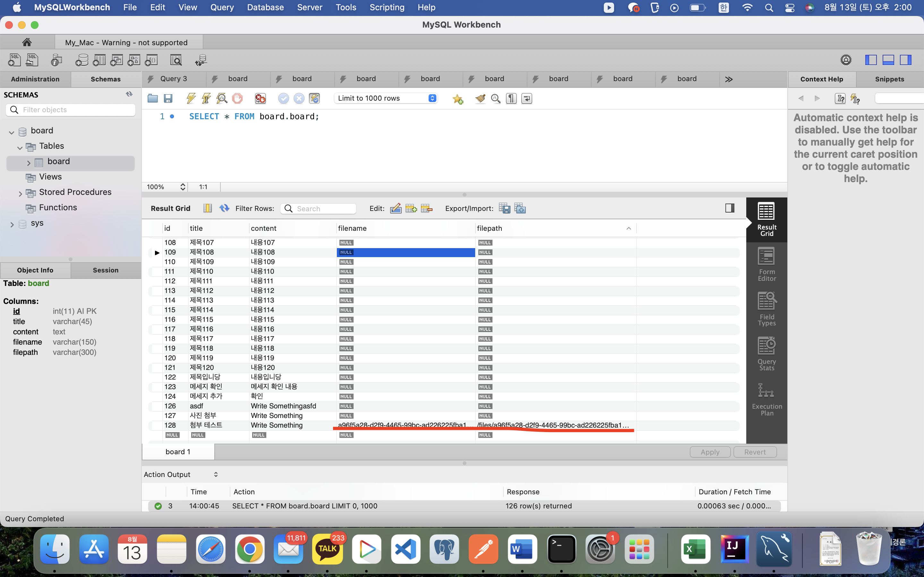
Task: Click the stop execution hand icon
Action: click(237, 98)
